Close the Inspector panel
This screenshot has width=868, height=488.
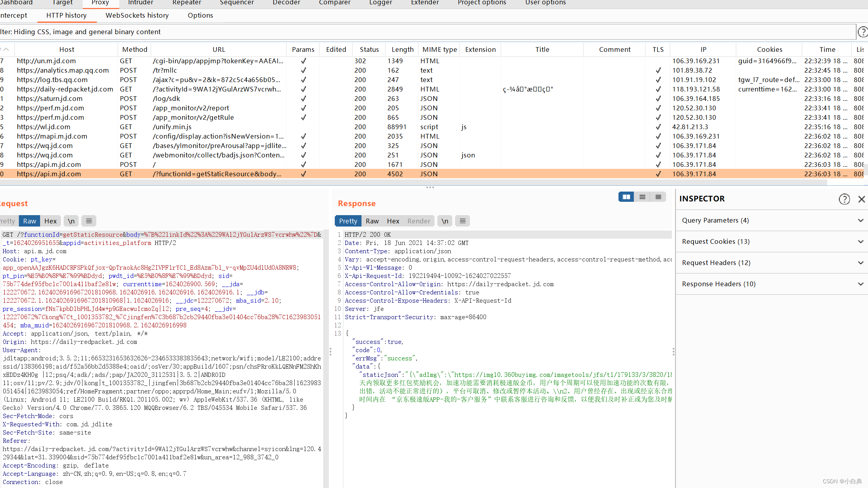[862, 199]
